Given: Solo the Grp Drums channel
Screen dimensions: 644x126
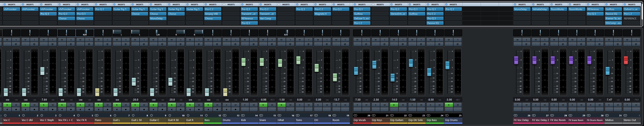Looking at the screenshot, I should click(x=458, y=40).
